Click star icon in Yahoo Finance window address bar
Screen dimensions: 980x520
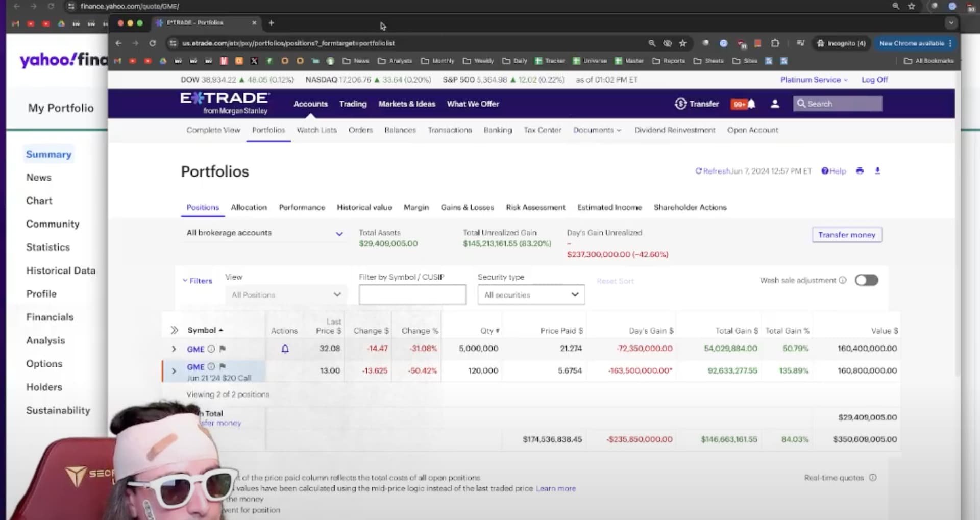912,6
